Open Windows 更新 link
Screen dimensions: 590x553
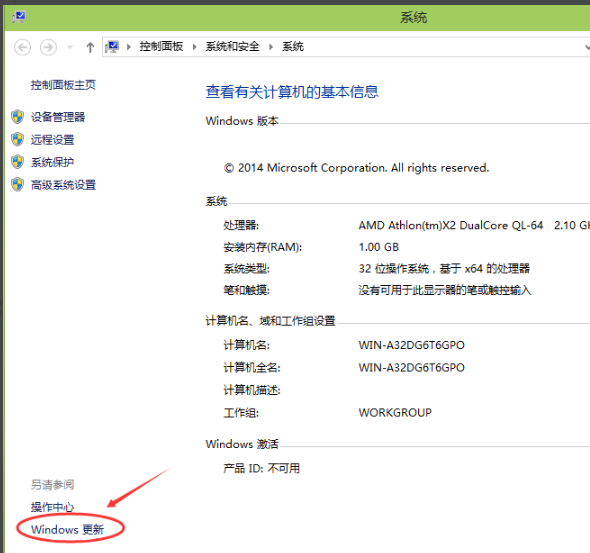[x=67, y=530]
